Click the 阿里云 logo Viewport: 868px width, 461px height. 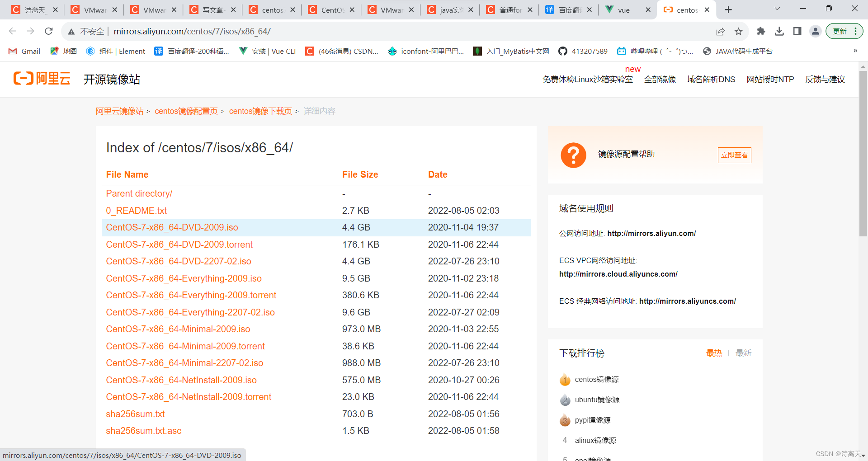[42, 79]
